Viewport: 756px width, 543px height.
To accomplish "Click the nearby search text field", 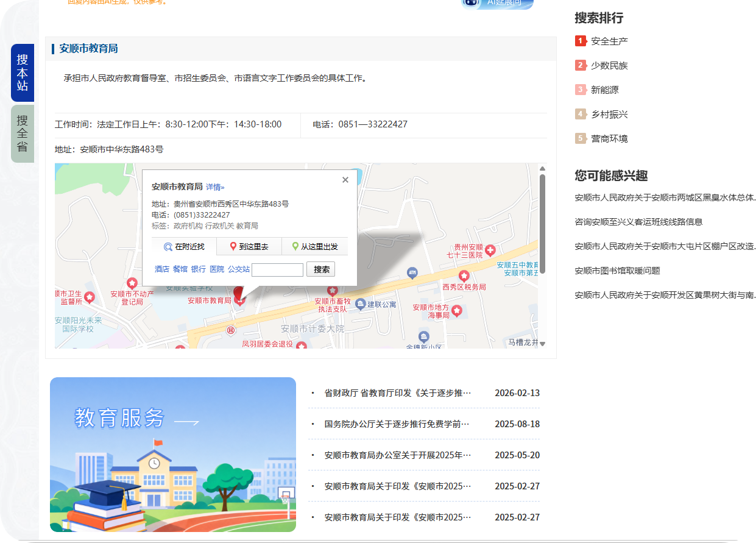I will click(x=277, y=269).
